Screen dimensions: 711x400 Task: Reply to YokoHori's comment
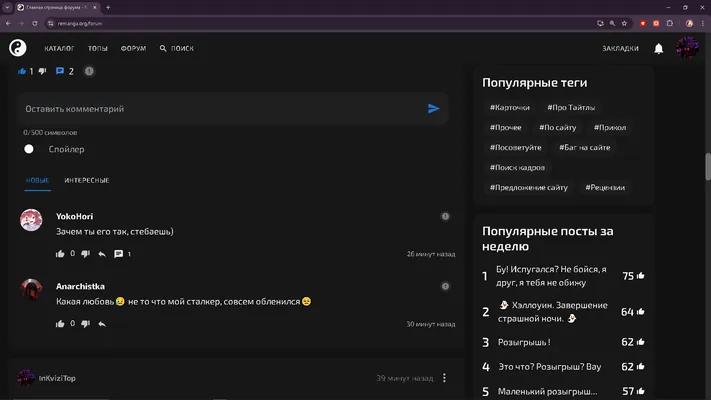[102, 254]
